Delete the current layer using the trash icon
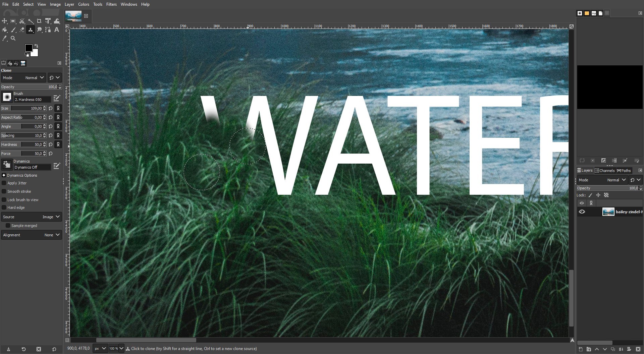 (x=638, y=349)
